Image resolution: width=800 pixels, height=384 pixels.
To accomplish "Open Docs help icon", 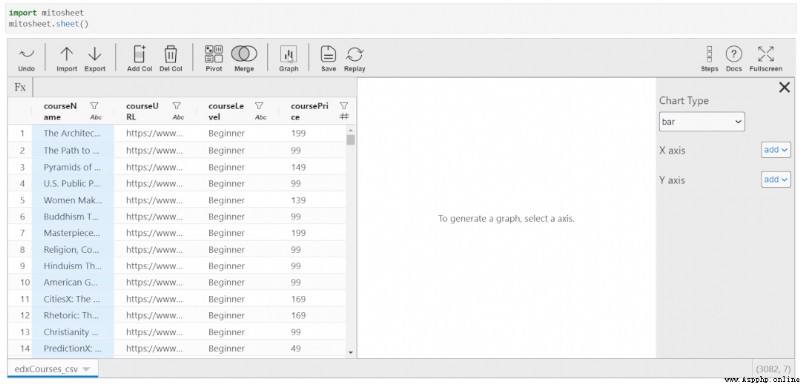I will click(x=734, y=54).
